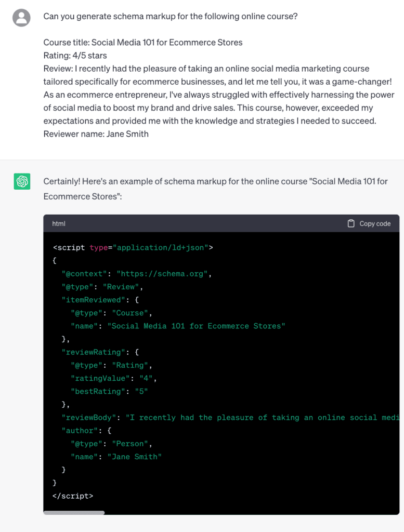Viewport: 404px width, 532px height.
Task: Click the itemReviewed key in code
Action: (93, 300)
